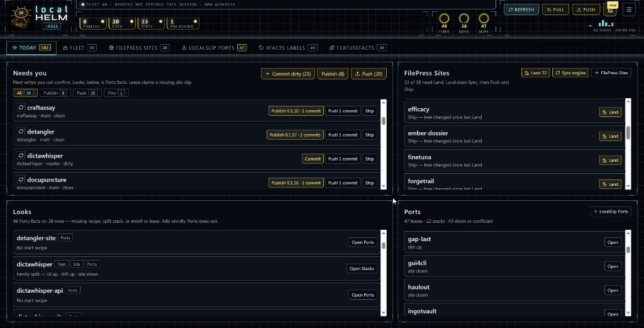Ship craftassay
The height and width of the screenshot is (328, 644).
(x=370, y=111)
